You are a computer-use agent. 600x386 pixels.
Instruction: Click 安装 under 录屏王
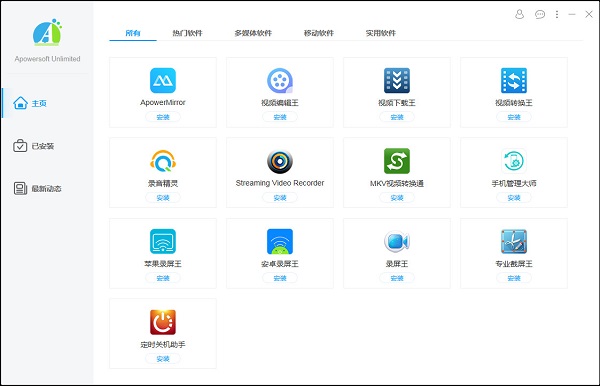coord(397,278)
